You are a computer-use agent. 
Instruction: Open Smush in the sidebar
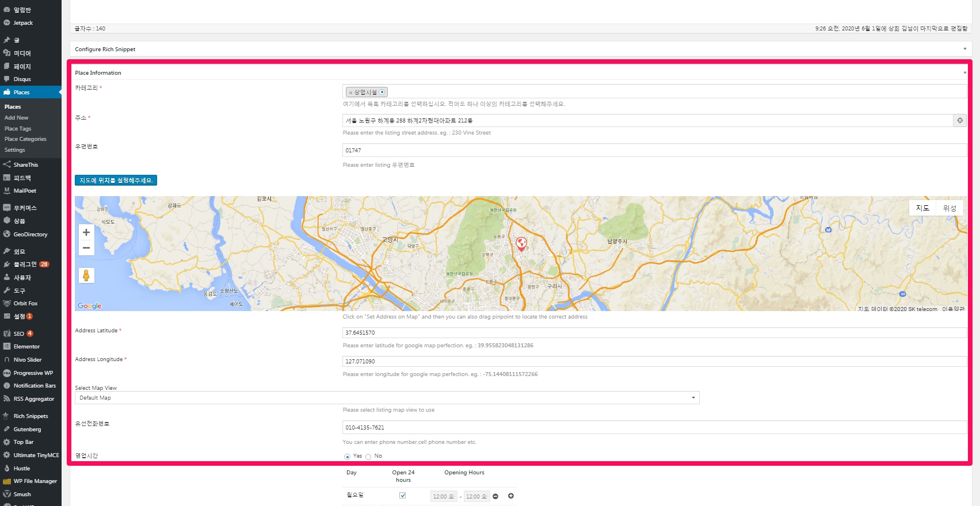(x=22, y=494)
